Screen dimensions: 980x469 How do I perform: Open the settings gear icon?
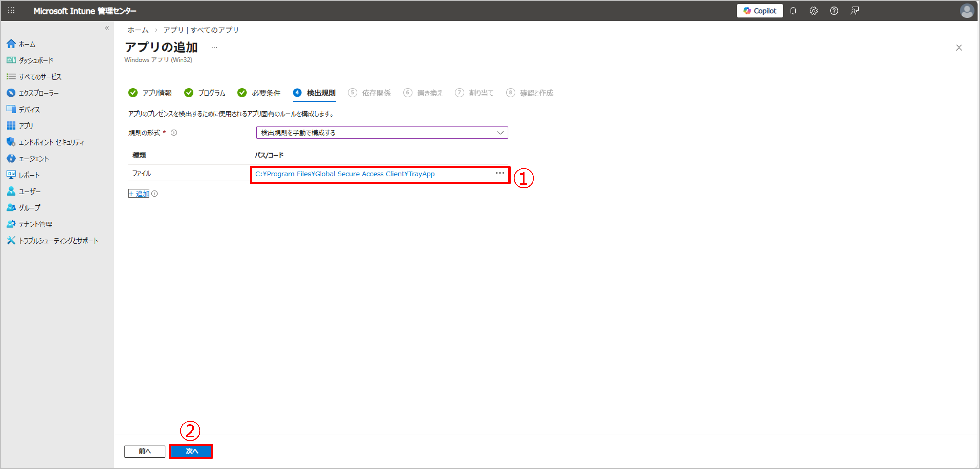coord(813,11)
